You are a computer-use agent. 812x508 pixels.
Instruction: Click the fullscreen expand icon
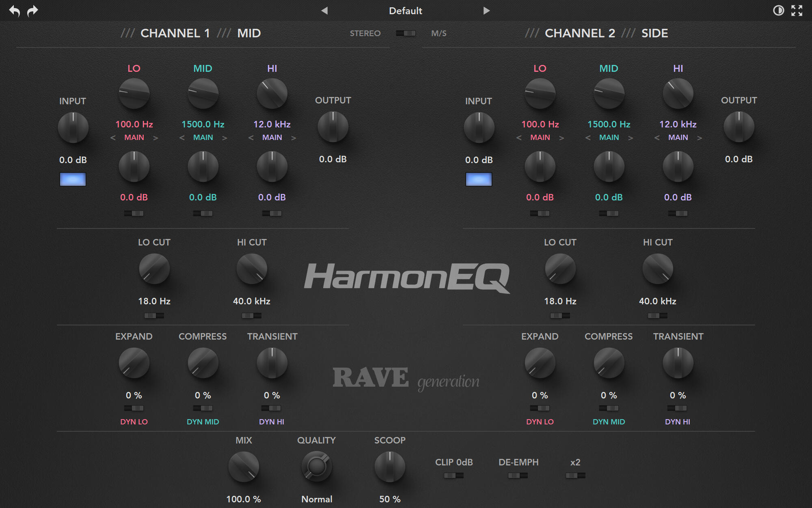797,11
